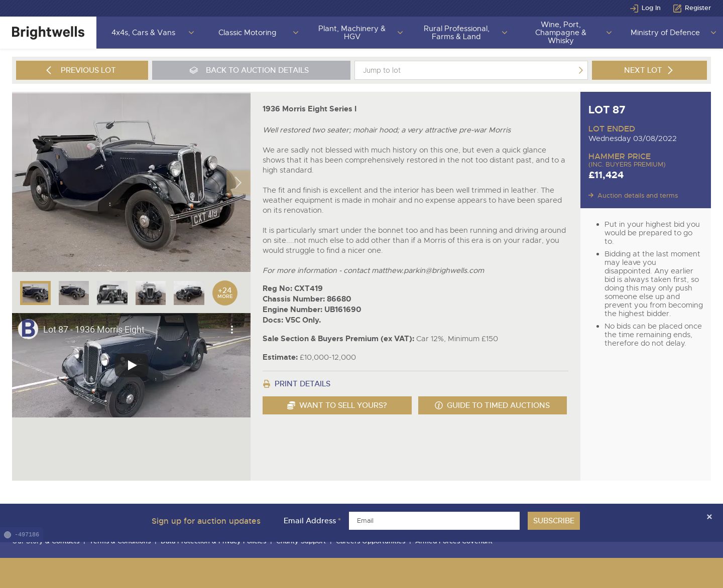Select the second car thumbnail
Image resolution: width=723 pixels, height=588 pixels.
(x=74, y=293)
